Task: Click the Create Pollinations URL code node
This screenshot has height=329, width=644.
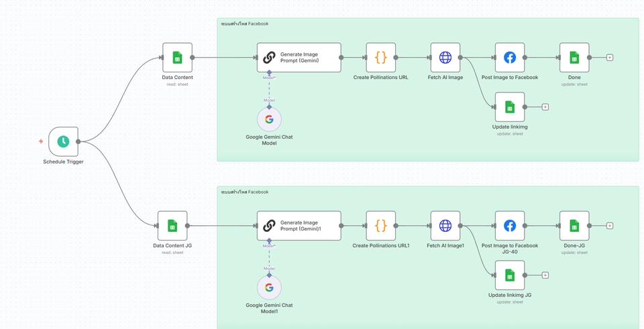Action: tap(380, 58)
